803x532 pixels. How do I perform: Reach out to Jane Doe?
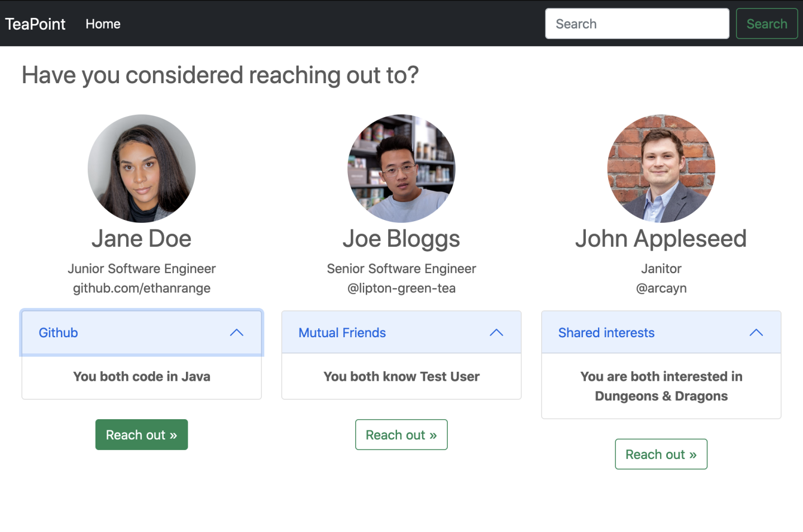pos(142,435)
